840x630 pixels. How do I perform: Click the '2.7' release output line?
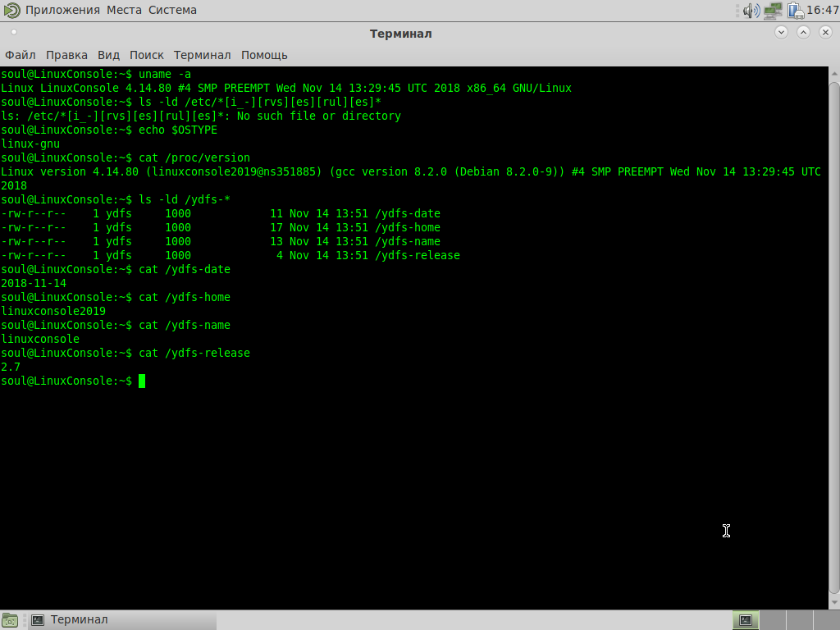[x=11, y=367]
